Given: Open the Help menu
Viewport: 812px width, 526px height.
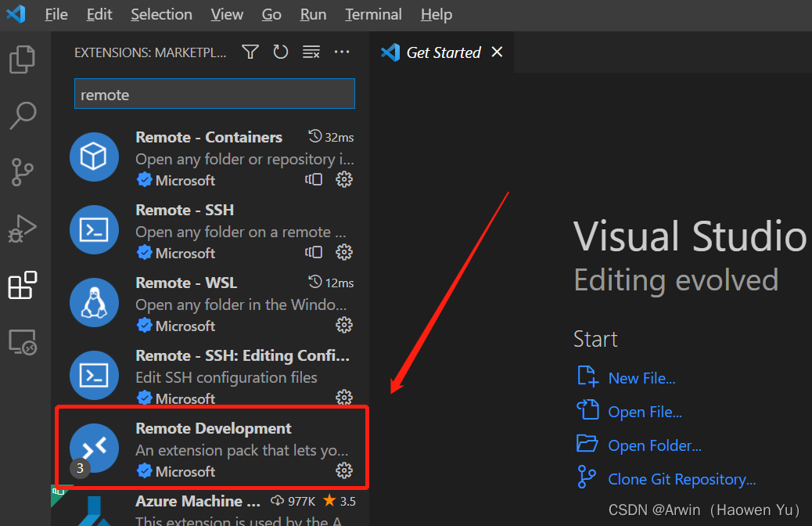Looking at the screenshot, I should coord(437,15).
